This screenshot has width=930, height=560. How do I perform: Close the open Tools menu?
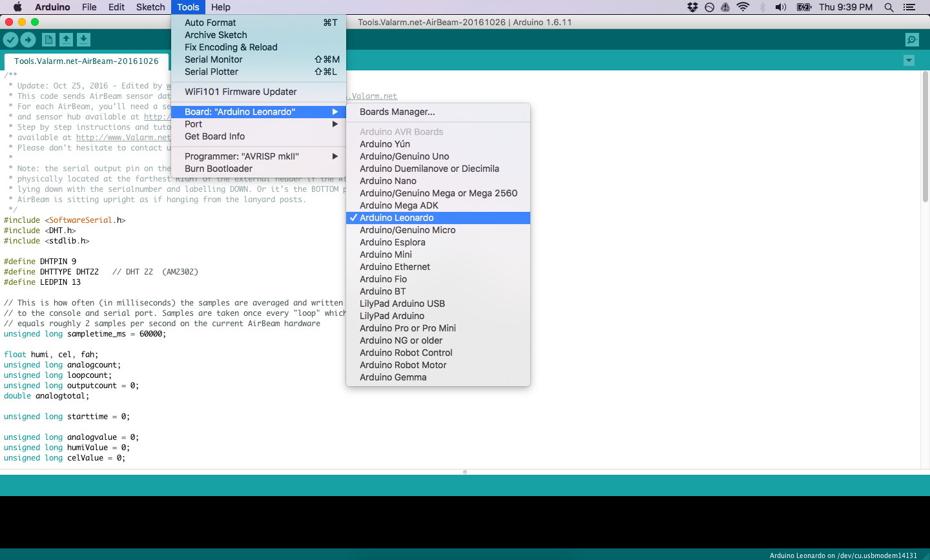coord(188,7)
